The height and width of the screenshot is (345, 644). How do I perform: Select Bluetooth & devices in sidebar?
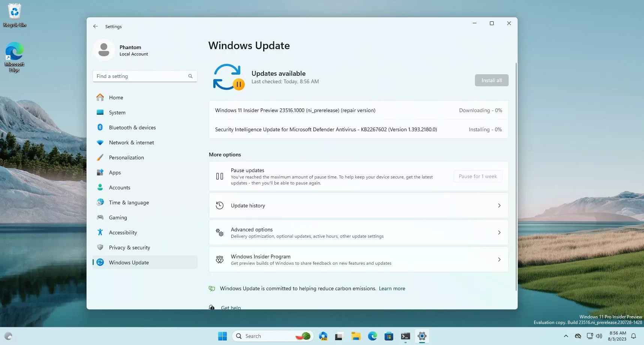coord(145,127)
